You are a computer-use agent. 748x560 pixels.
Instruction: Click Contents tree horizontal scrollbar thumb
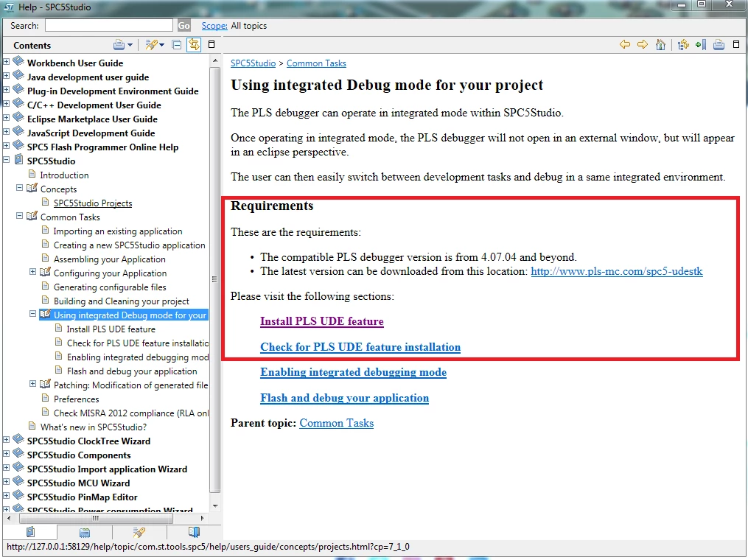point(95,517)
